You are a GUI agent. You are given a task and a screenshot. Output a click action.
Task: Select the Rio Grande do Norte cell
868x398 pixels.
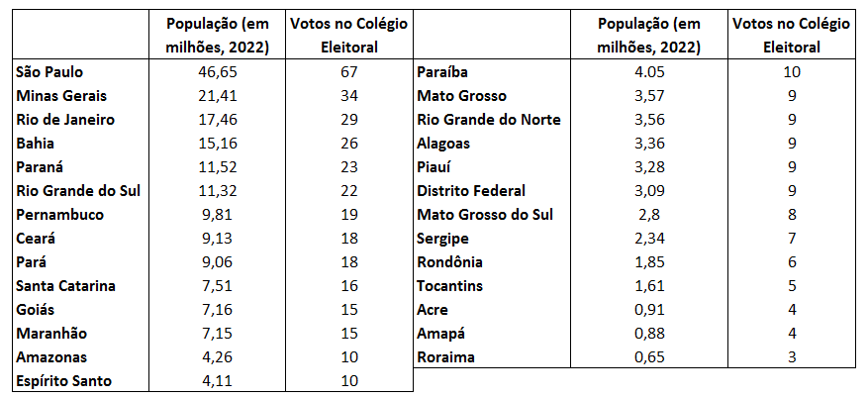[x=490, y=120]
